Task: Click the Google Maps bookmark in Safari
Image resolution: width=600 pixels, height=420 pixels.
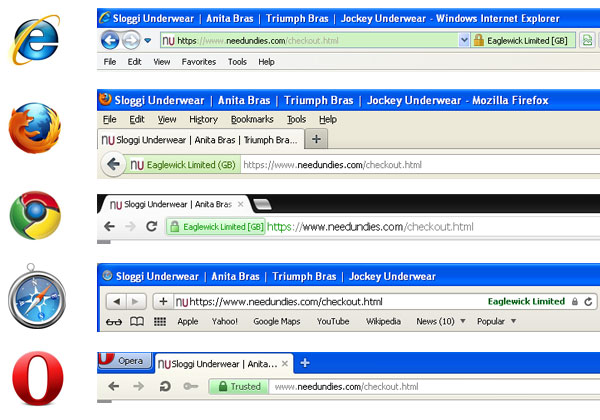Action: [x=277, y=321]
